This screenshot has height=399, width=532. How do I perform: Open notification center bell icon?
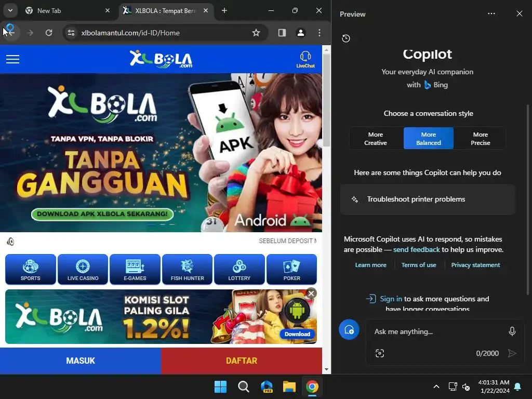coord(518,387)
